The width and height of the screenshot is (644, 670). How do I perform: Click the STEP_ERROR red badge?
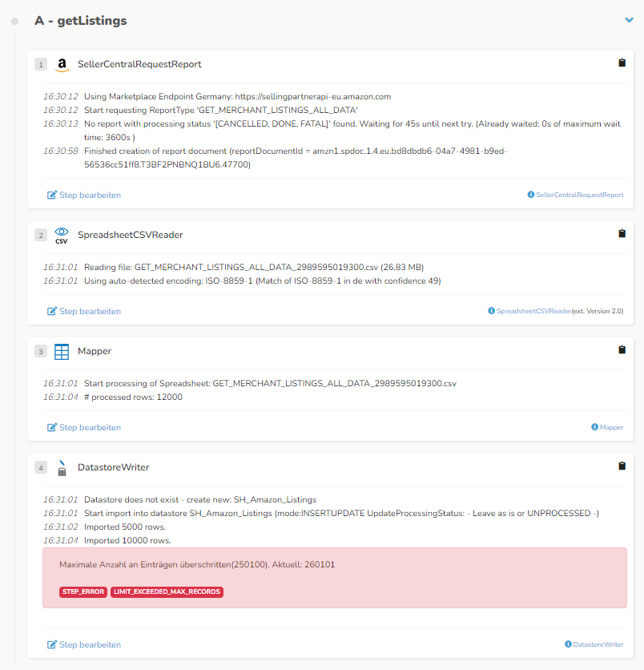[x=83, y=591]
